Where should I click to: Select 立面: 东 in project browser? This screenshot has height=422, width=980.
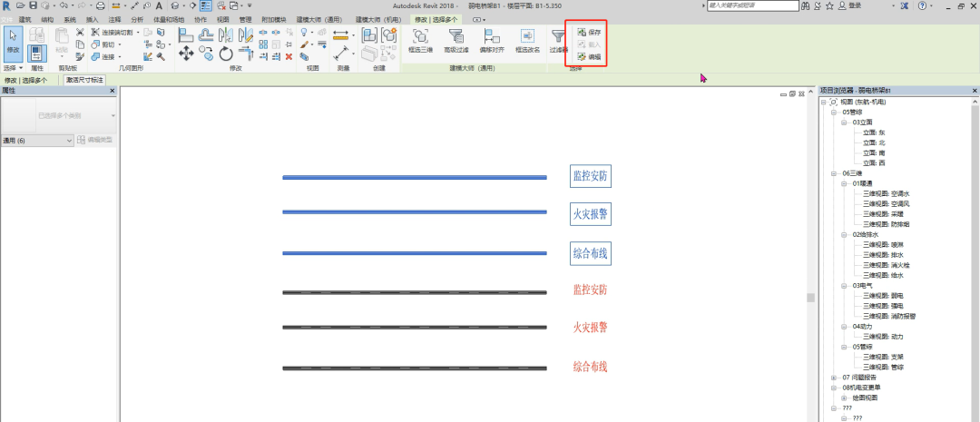[874, 132]
